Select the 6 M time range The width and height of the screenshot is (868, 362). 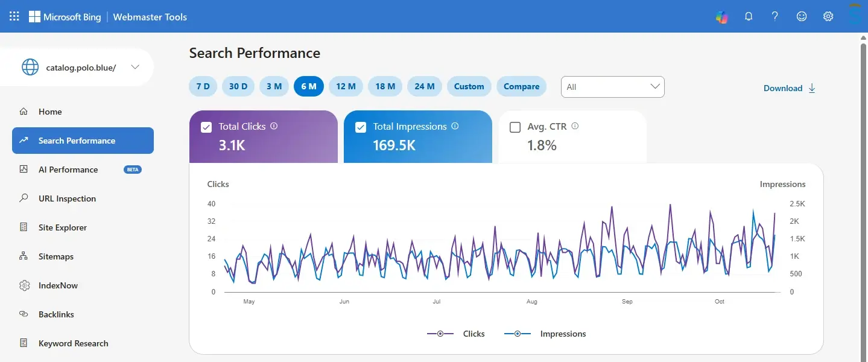[309, 86]
